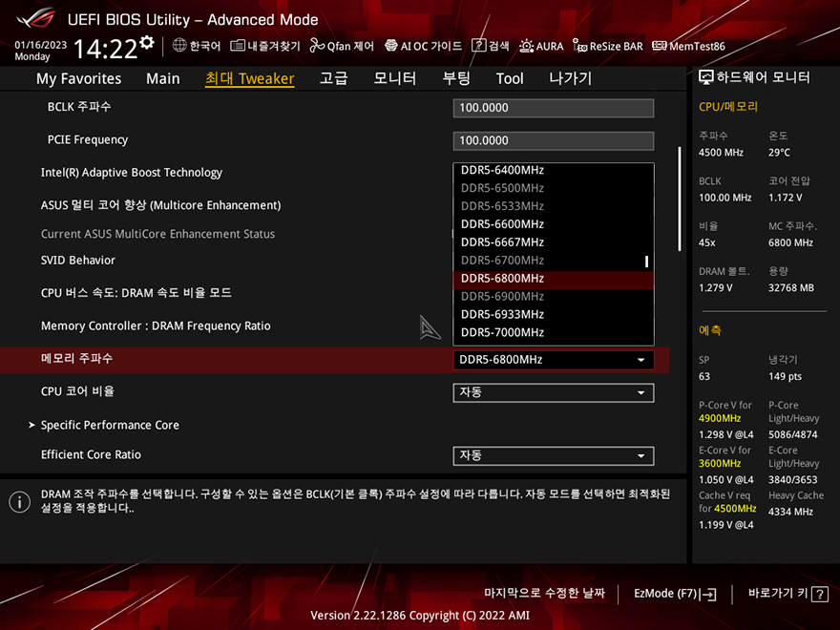840x630 pixels.
Task: Click the PCIE Frequency input field
Action: (554, 140)
